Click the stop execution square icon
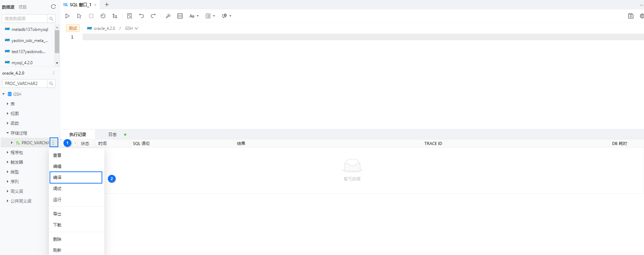Image resolution: width=644 pixels, height=255 pixels. (91, 16)
